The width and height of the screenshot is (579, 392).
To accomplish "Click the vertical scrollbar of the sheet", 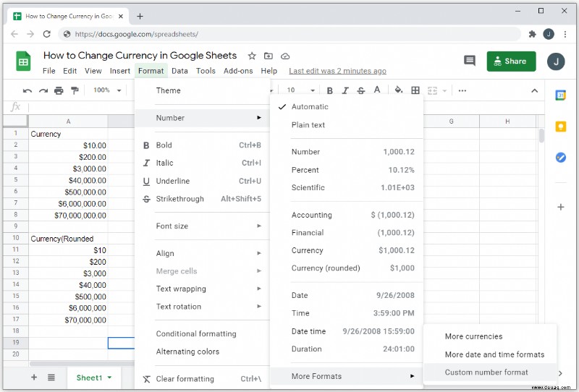I will tap(541, 135).
